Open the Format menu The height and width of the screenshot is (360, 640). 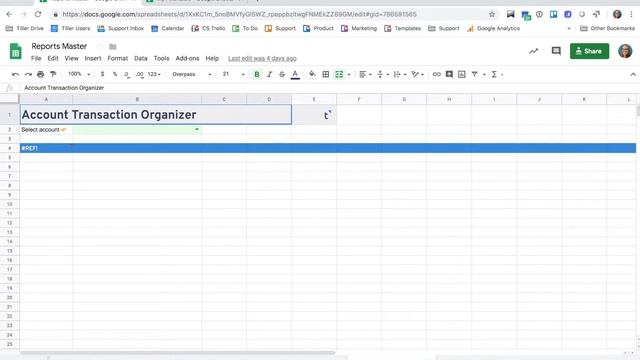pos(118,58)
